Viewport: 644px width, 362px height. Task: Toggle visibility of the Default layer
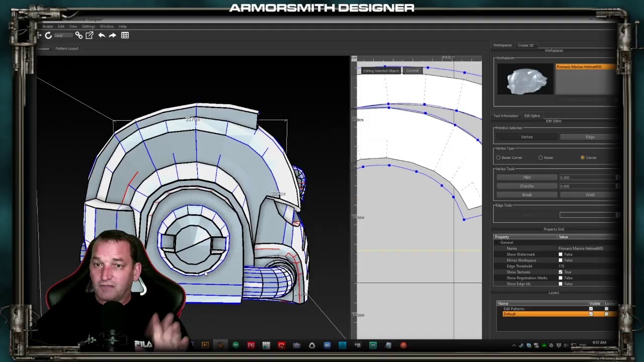(x=591, y=314)
